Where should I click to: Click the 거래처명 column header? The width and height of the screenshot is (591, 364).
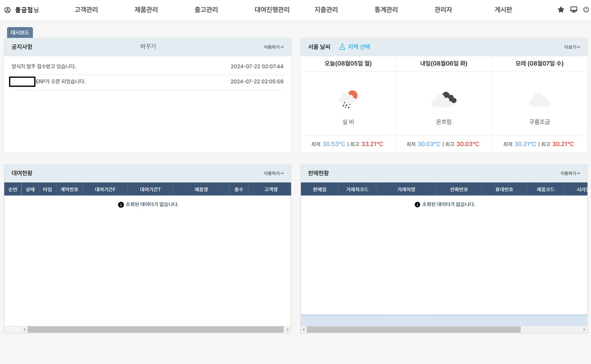pyautogui.click(x=406, y=189)
